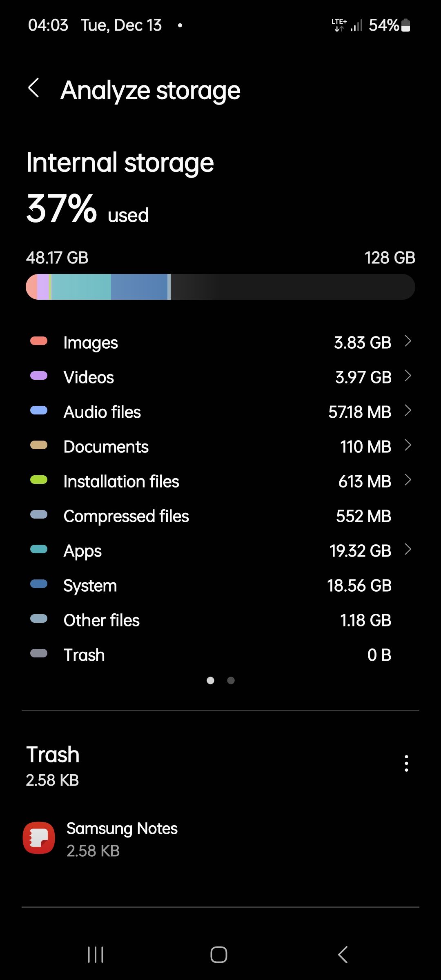Tap the second page indicator dot
The width and height of the screenshot is (441, 980).
pos(231,680)
